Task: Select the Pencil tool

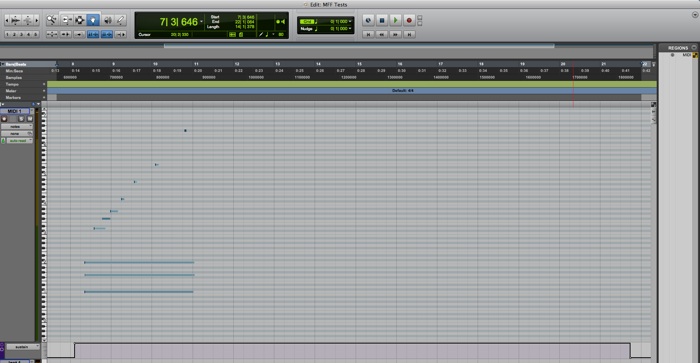Action: (121, 20)
